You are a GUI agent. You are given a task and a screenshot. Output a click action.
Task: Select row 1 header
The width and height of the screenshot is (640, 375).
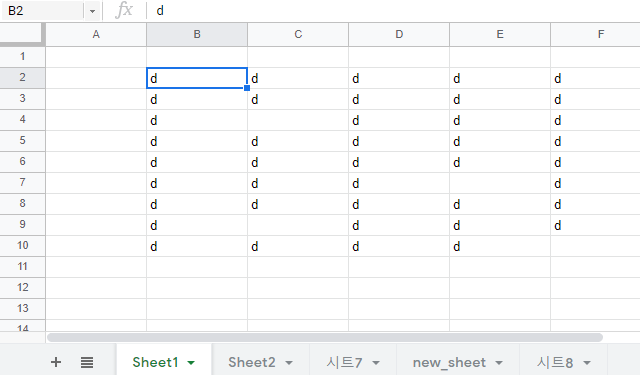[x=22, y=56]
